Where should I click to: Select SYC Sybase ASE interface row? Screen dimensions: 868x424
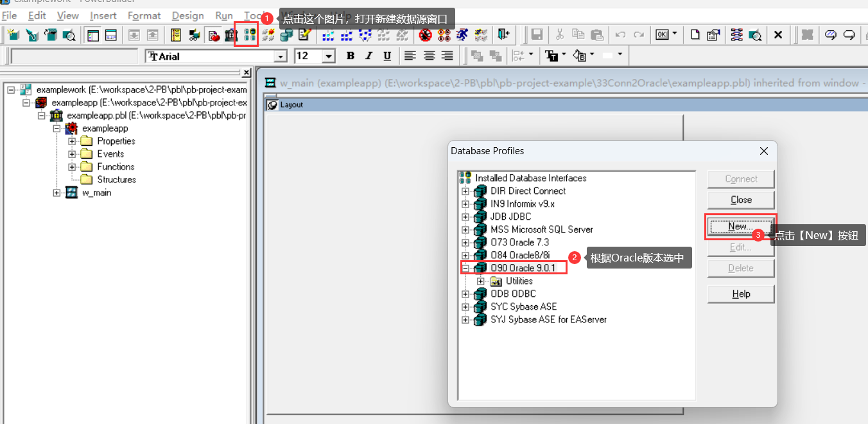[x=523, y=306]
